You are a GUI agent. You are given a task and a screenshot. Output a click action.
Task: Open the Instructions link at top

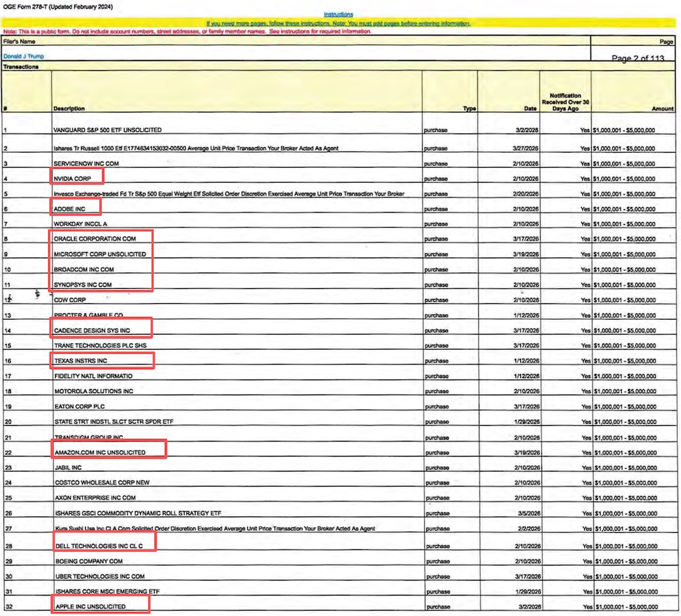pos(338,14)
